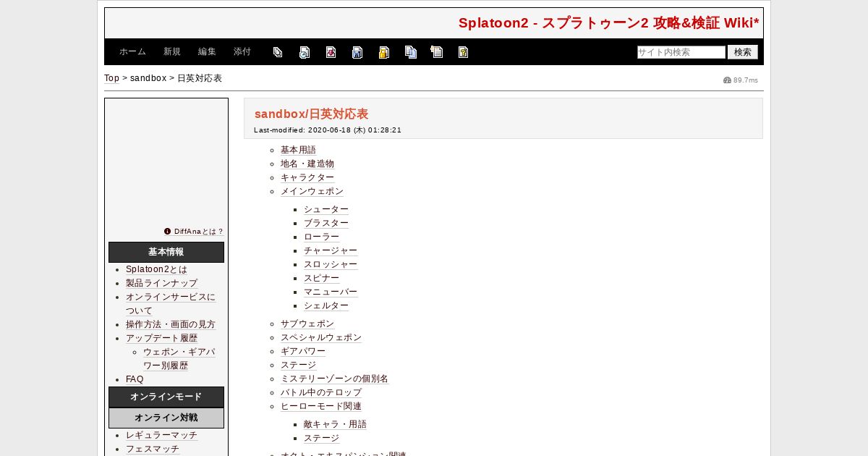Jump to ステージ under ヒーローモード関連

coord(321,438)
